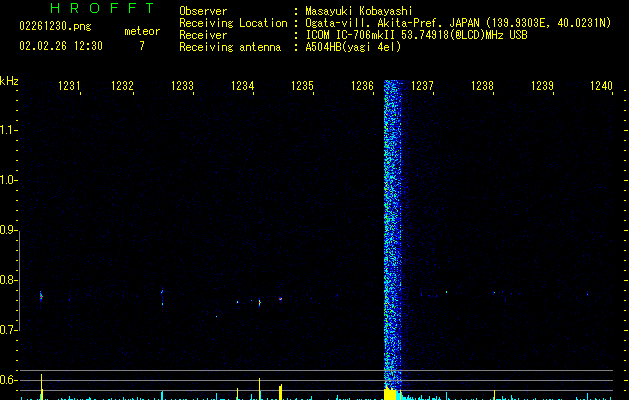Click the date stamp 02.02.26 12:30

coord(61,46)
